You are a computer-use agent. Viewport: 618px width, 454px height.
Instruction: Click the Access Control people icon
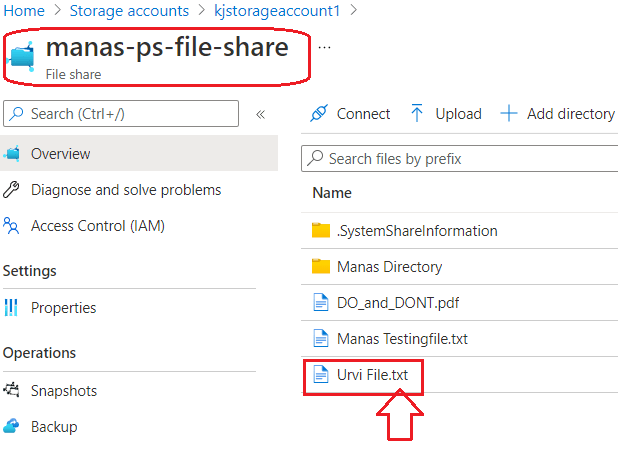point(11,226)
